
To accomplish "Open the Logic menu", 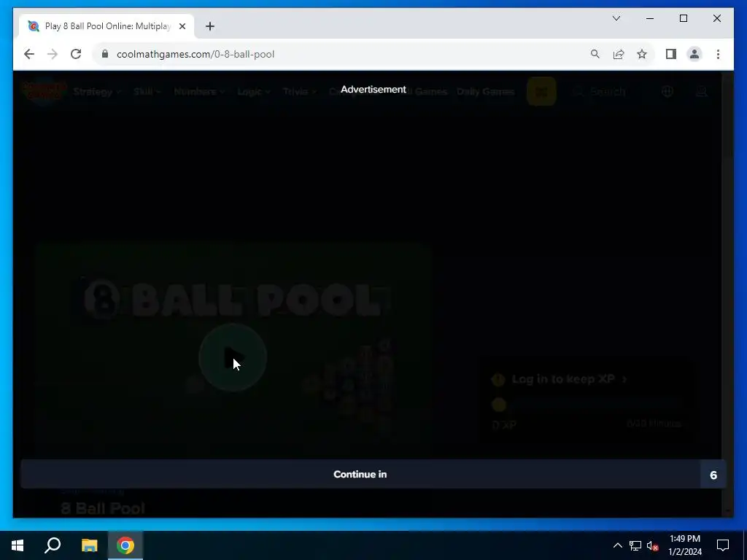I will (254, 91).
